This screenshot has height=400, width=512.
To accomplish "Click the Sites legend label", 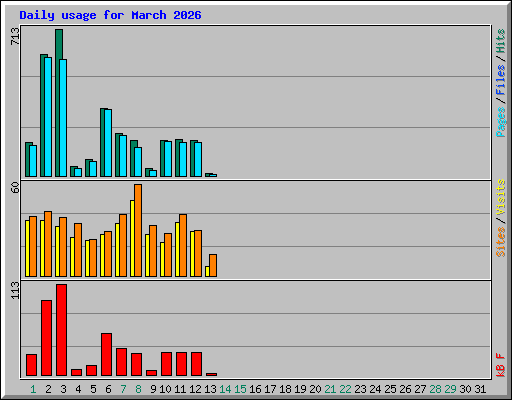I will point(500,242).
